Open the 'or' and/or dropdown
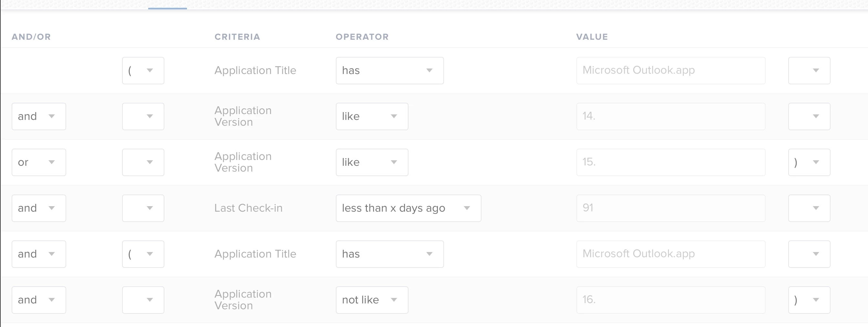 [x=39, y=162]
